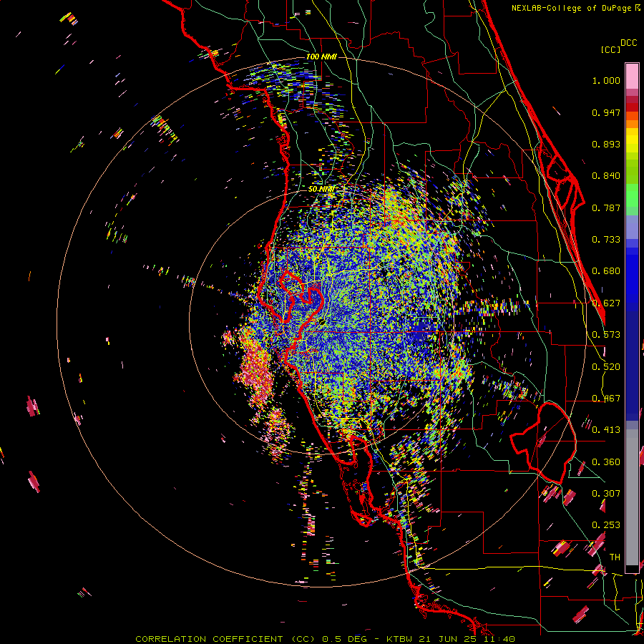This screenshot has height=644, width=644.
Task: Select the 0.360 scale value
Action: 606,462
